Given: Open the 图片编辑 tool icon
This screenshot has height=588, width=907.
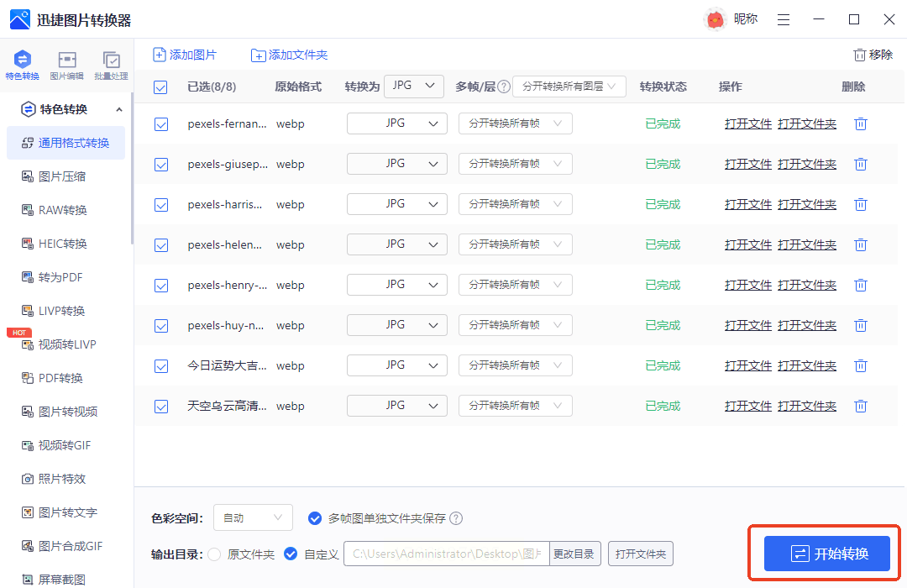Looking at the screenshot, I should 67,60.
